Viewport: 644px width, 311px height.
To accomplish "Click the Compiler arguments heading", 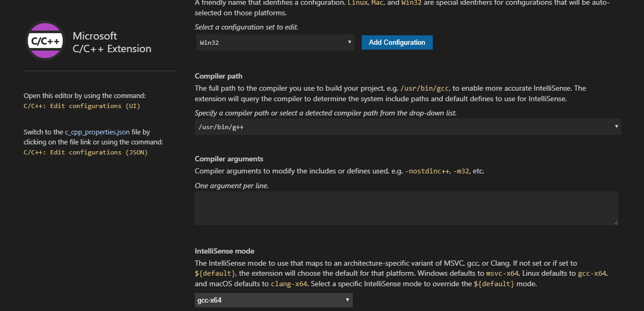I will (229, 159).
